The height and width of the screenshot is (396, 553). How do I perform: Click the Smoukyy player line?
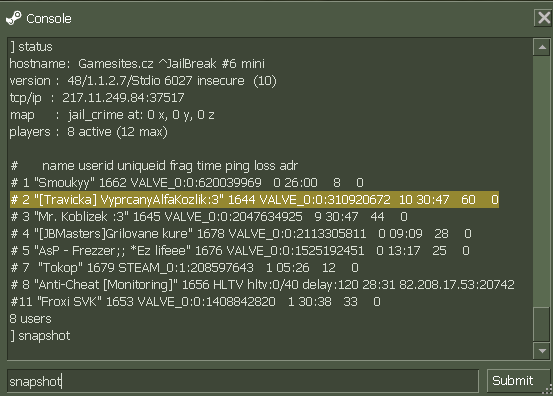point(187,183)
